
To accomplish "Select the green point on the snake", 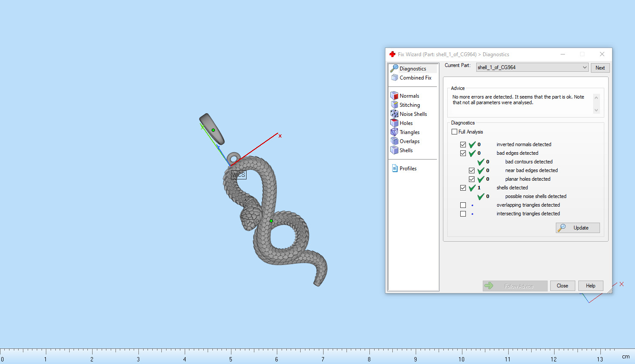I will tap(271, 221).
